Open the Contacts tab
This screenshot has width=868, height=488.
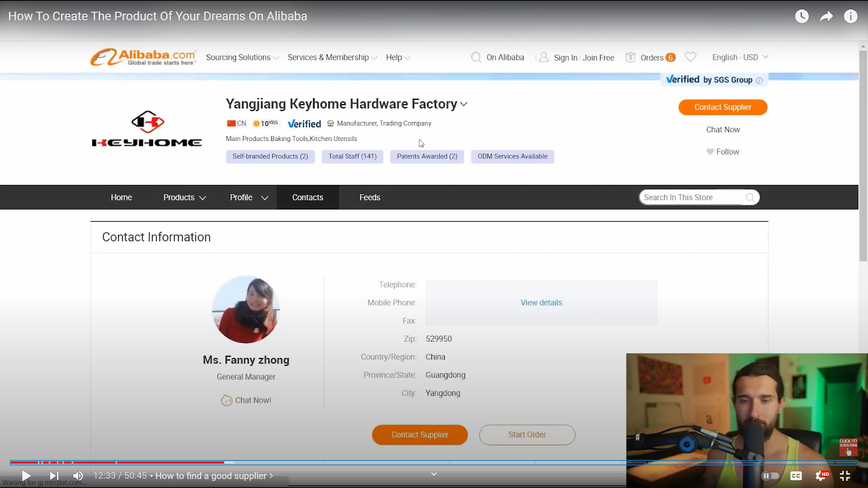308,197
